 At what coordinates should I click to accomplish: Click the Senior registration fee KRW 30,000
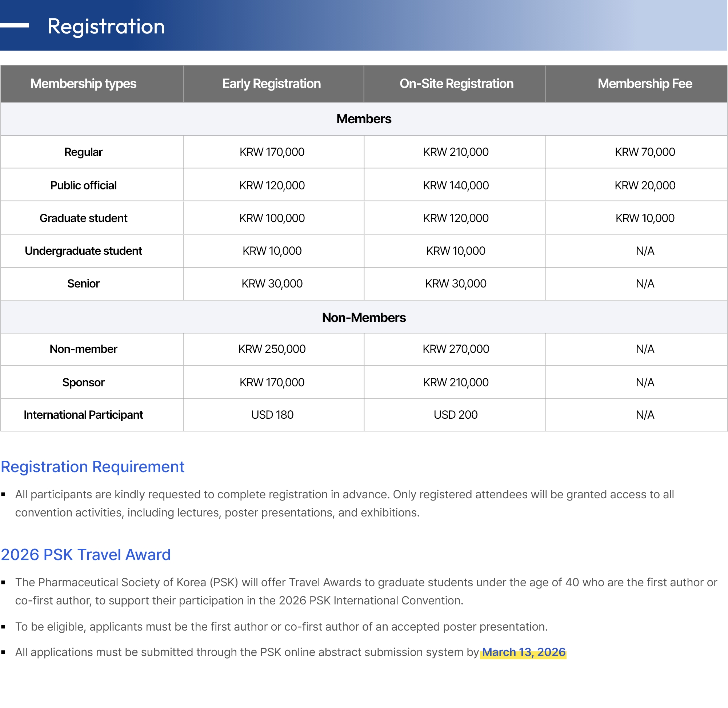272,284
